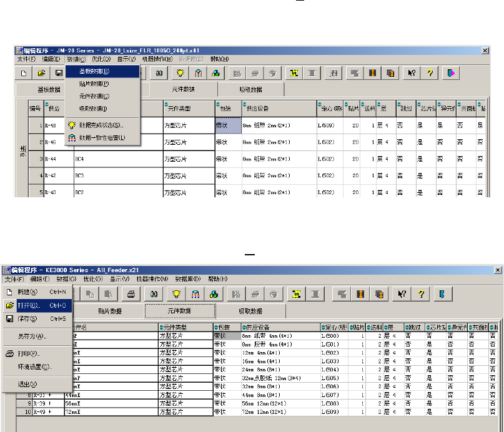The height and width of the screenshot is (432, 504).
Task: Choose 贴片数据(P) in JM-20 data menu
Action: pyautogui.click(x=102, y=84)
